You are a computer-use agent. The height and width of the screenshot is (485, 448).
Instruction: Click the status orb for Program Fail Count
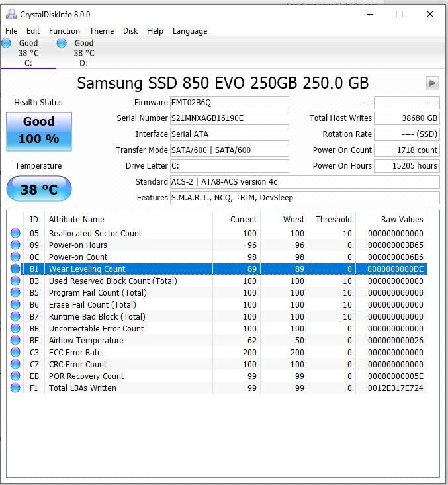coord(15,292)
